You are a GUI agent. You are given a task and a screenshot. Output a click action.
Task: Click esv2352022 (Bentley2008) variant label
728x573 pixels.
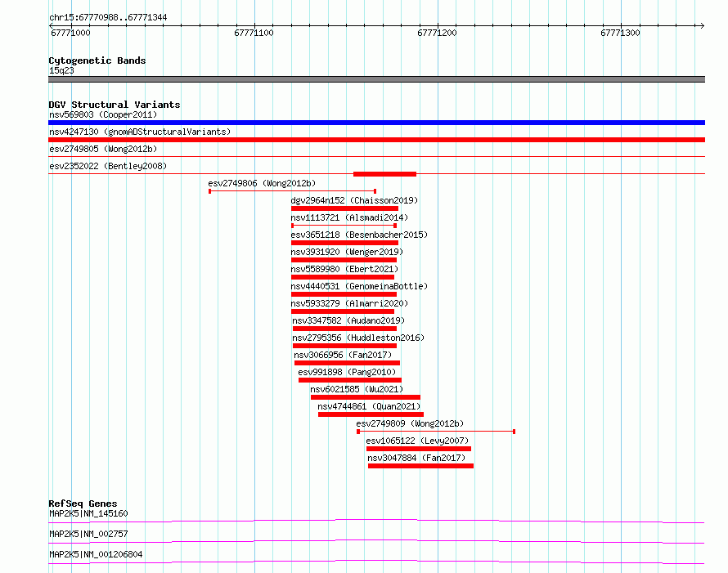108,166
